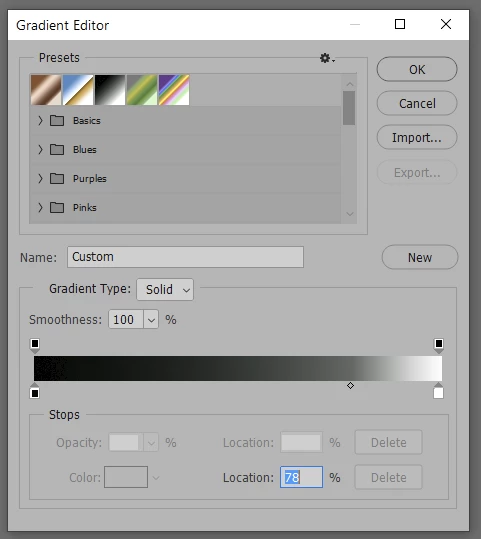Click the presets scrollbar down arrow
The height and width of the screenshot is (539, 481).
(x=350, y=214)
